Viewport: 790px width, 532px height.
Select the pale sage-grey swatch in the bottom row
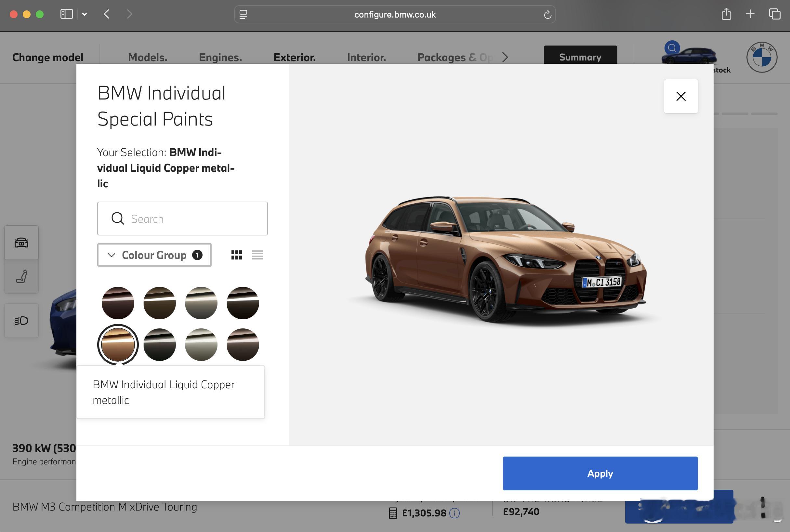201,344
